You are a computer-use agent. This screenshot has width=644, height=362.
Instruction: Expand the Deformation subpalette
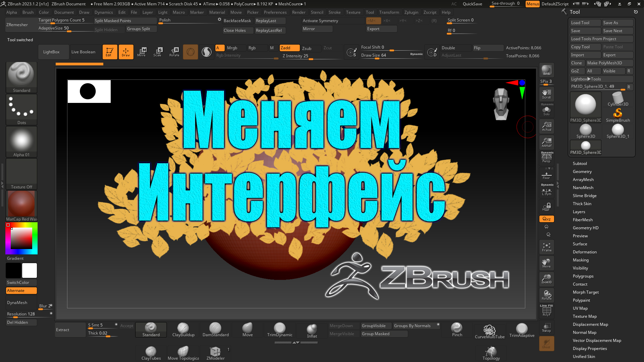[x=584, y=252]
